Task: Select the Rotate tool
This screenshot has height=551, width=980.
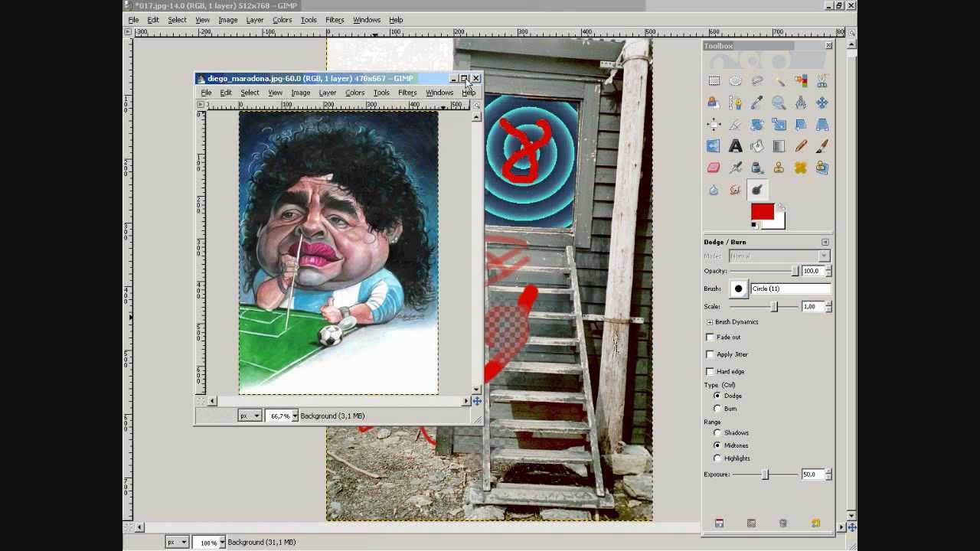Action: pos(757,124)
